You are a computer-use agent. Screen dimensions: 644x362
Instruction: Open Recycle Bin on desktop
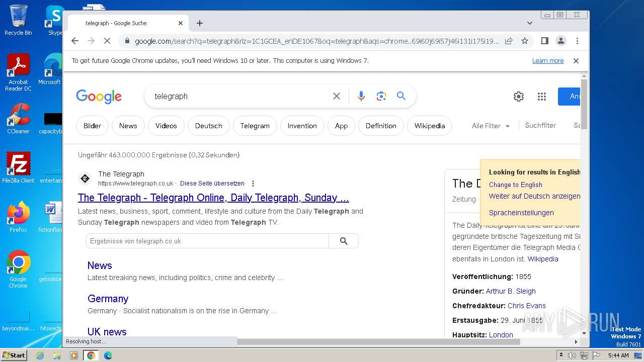point(18,20)
